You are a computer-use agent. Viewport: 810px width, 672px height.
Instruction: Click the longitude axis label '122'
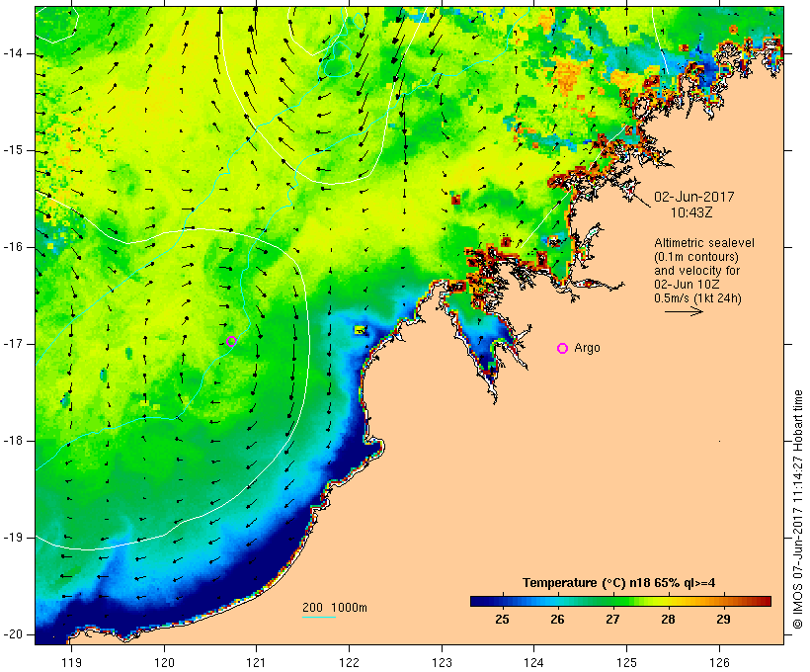(349, 662)
